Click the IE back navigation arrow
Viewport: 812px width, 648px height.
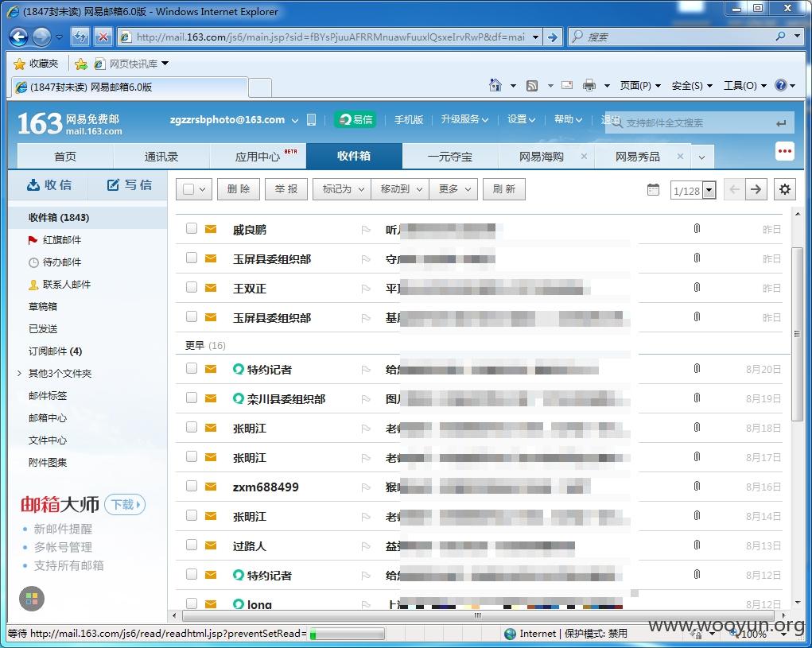18,37
